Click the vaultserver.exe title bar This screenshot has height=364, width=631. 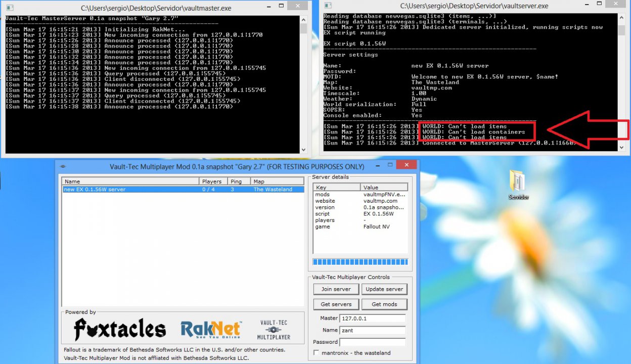click(474, 6)
